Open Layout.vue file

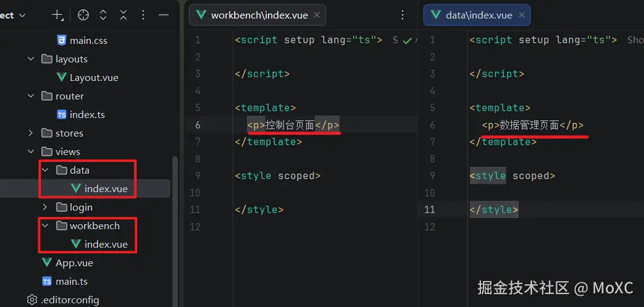[x=94, y=78]
